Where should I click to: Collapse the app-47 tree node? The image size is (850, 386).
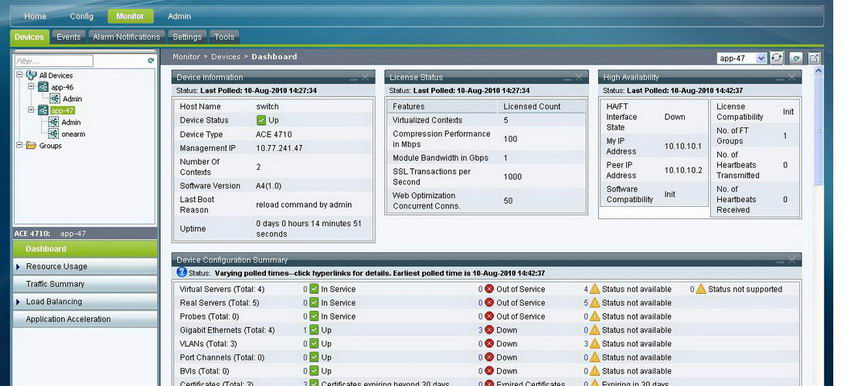point(31,110)
